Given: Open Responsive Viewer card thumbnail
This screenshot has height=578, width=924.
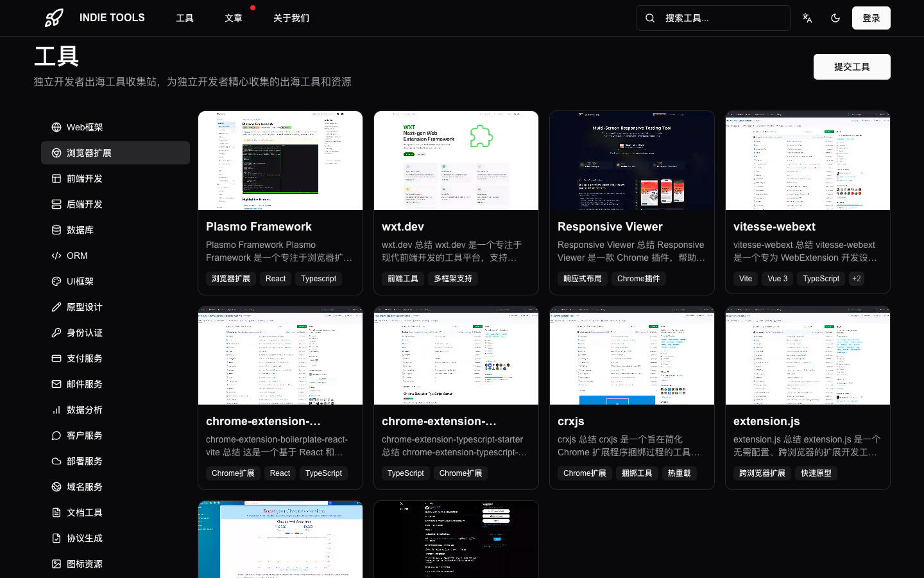Looking at the screenshot, I should 632,161.
